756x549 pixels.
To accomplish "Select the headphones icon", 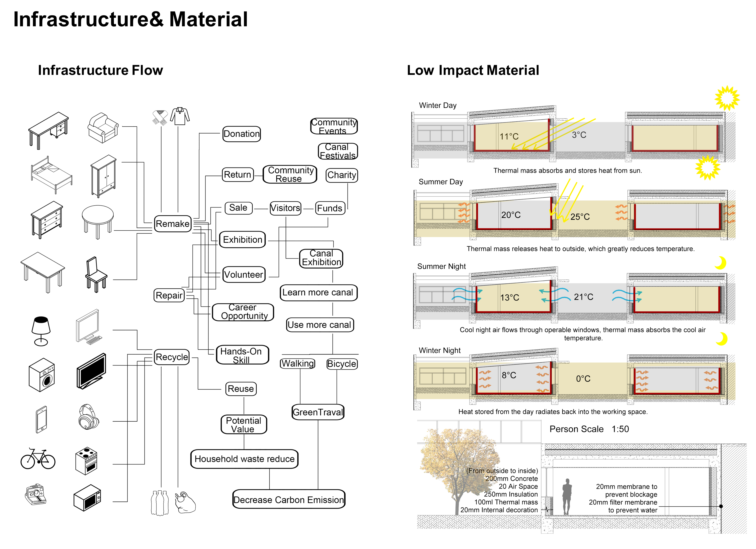I will [x=89, y=417].
